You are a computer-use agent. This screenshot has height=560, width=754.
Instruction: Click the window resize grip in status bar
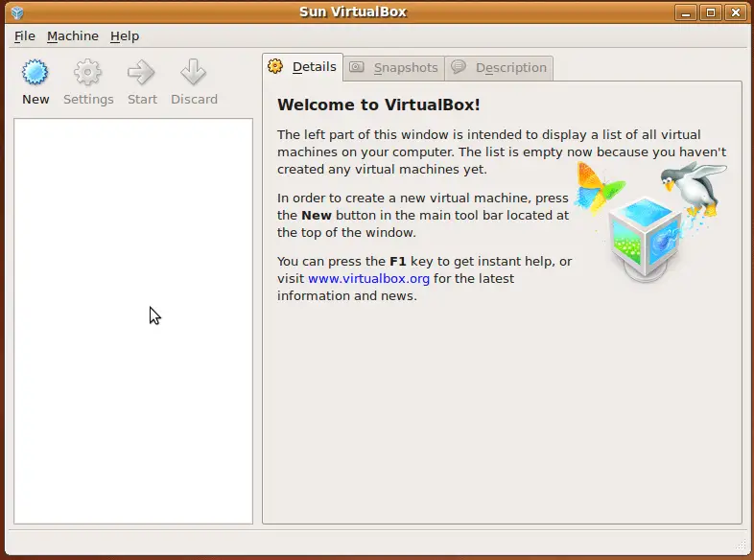click(x=741, y=545)
